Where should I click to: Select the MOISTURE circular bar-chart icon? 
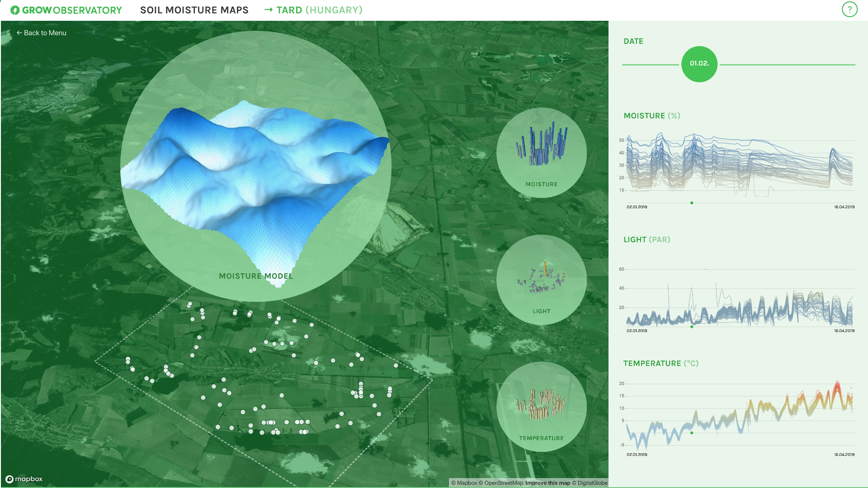click(x=541, y=153)
